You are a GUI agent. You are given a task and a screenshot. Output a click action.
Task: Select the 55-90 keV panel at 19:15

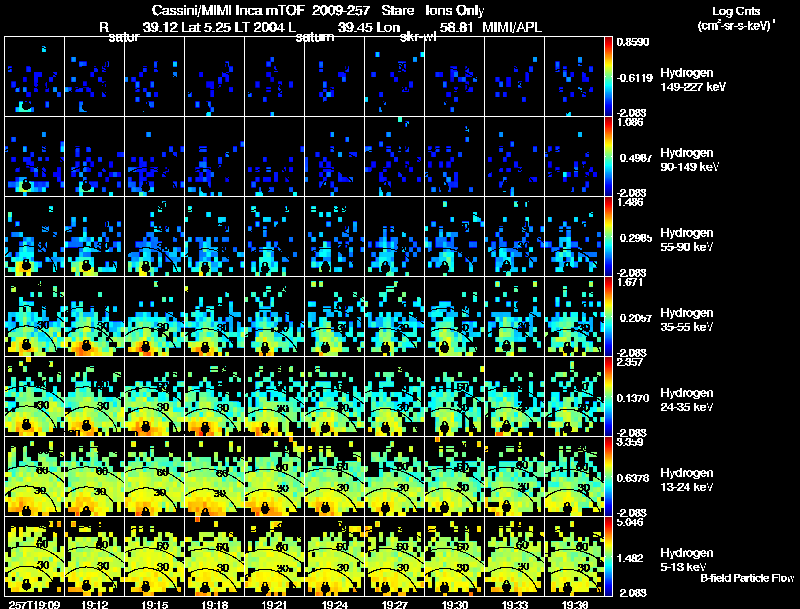coord(155,237)
